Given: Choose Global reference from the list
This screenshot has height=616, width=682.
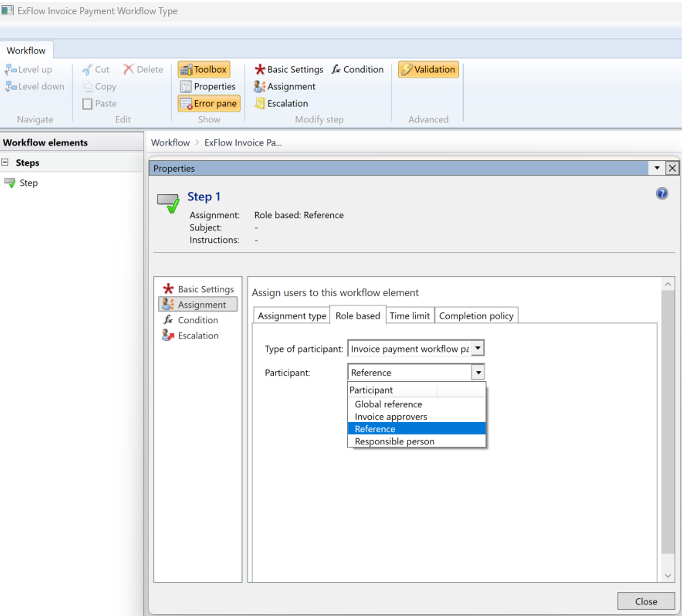Looking at the screenshot, I should 417,404.
